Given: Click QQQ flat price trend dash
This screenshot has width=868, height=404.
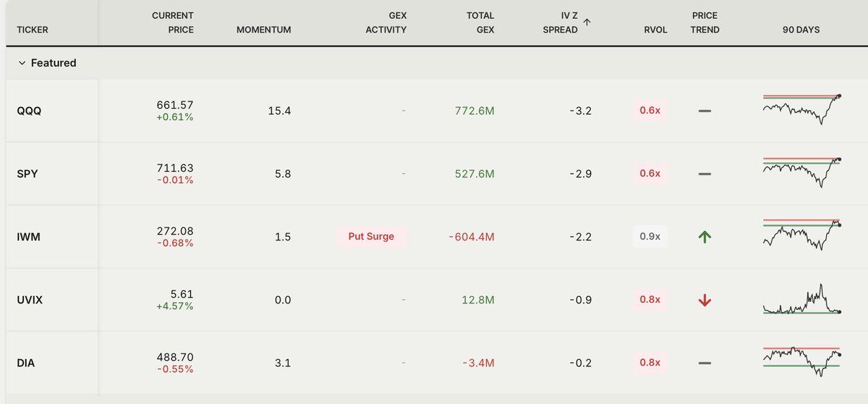Looking at the screenshot, I should (705, 111).
